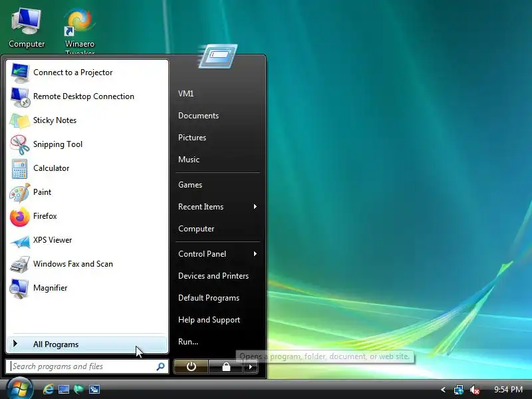
Task: Open Documents from Start menu
Action: coord(198,116)
